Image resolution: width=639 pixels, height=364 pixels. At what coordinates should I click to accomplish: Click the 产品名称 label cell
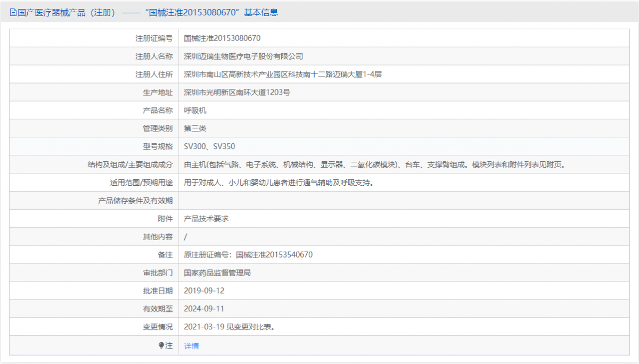[94, 111]
